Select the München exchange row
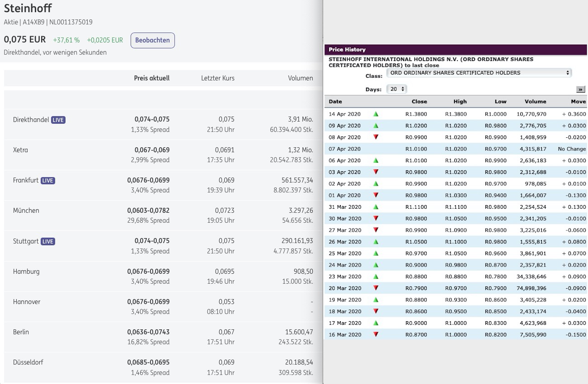The width and height of the screenshot is (588, 384). (x=26, y=211)
